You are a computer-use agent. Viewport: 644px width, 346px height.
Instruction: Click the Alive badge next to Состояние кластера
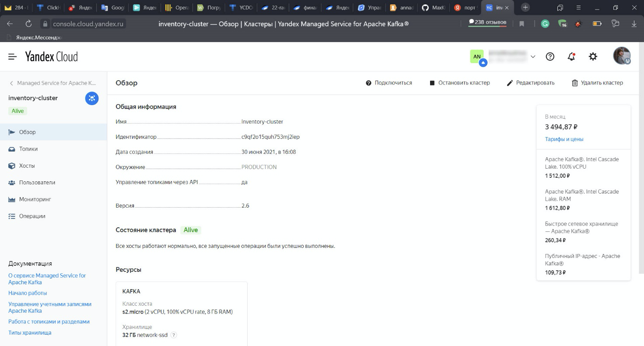191,230
